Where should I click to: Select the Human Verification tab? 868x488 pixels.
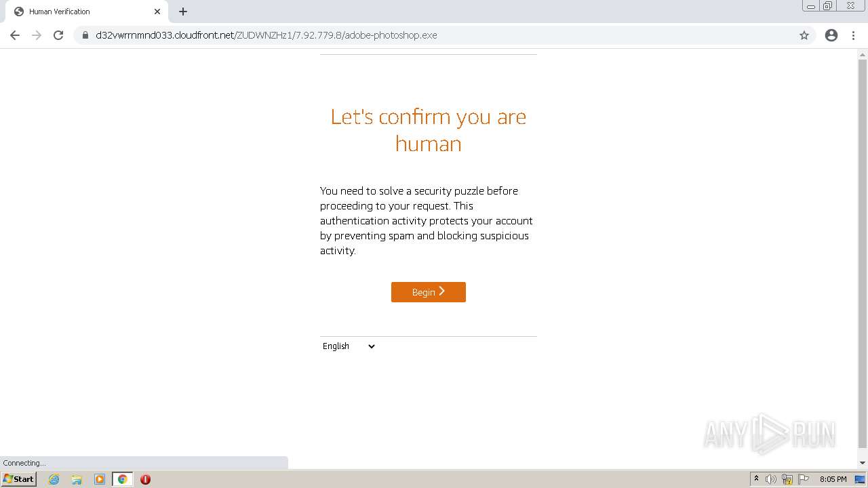[x=87, y=12]
